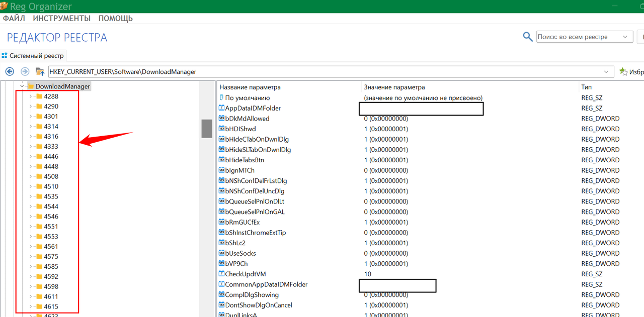This screenshot has height=317, width=644.
Task: Click the bIgnMTCh DWORD value icon
Action: [x=221, y=170]
